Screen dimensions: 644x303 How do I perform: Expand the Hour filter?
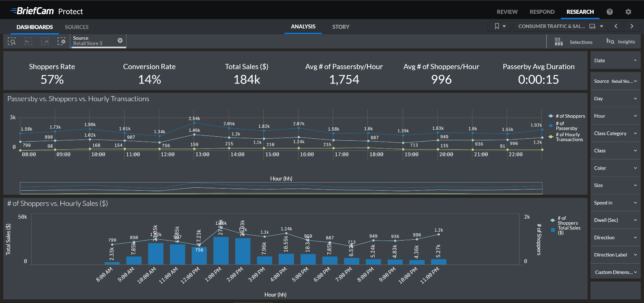[x=615, y=116]
